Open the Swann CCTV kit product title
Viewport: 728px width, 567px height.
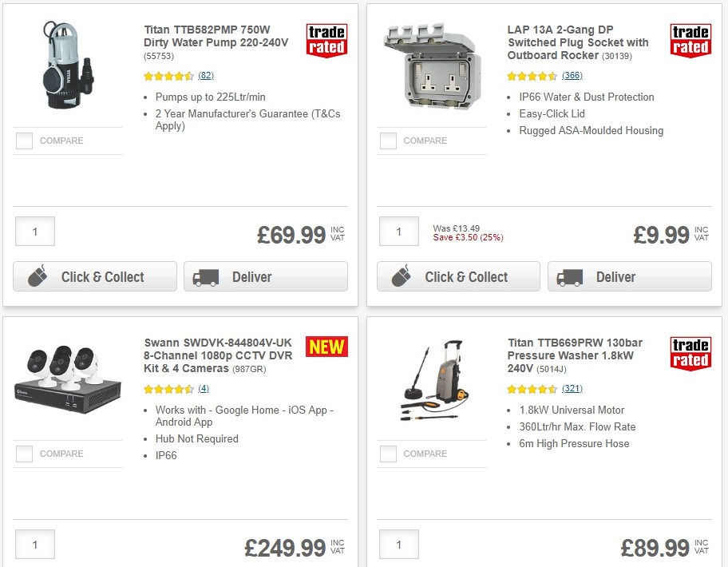216,347
